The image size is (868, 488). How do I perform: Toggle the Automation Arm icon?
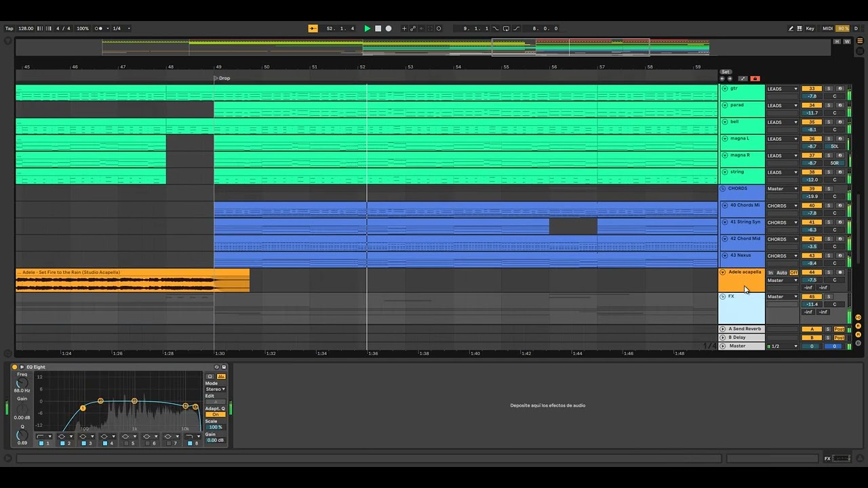point(413,28)
